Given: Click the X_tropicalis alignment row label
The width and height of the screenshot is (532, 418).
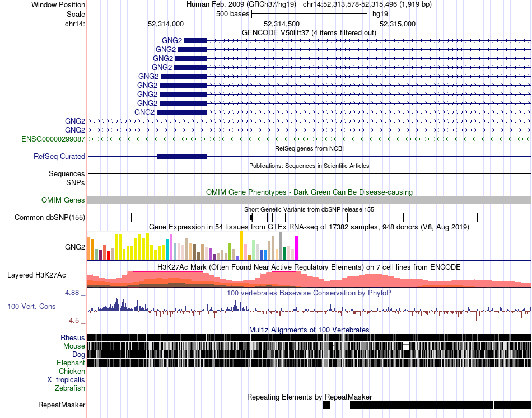Looking at the screenshot, I should tap(66, 380).
